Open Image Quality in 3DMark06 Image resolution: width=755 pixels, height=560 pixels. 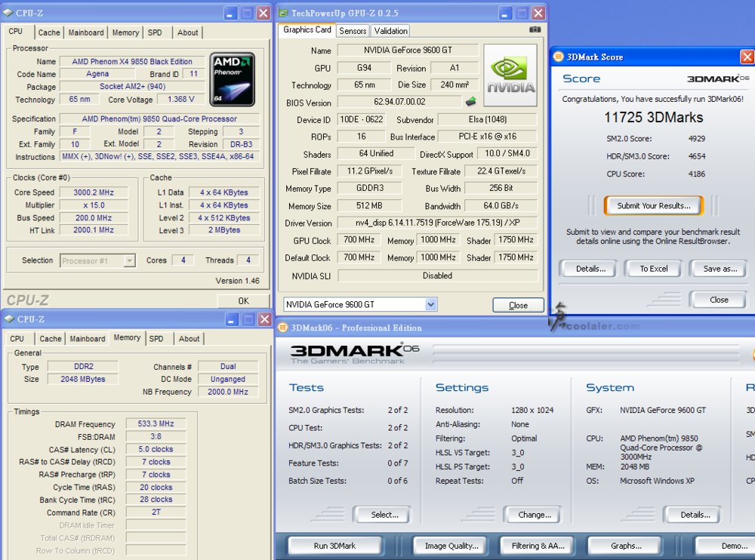(451, 546)
